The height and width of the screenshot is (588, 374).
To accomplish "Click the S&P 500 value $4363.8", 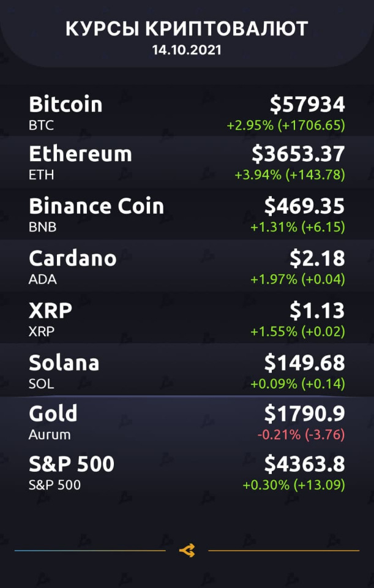I will tap(305, 464).
